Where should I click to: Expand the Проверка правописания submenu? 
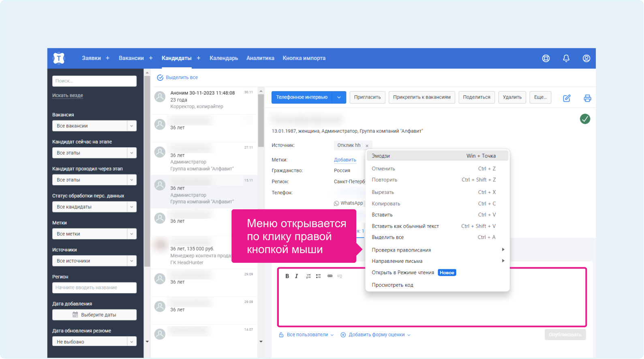point(437,250)
